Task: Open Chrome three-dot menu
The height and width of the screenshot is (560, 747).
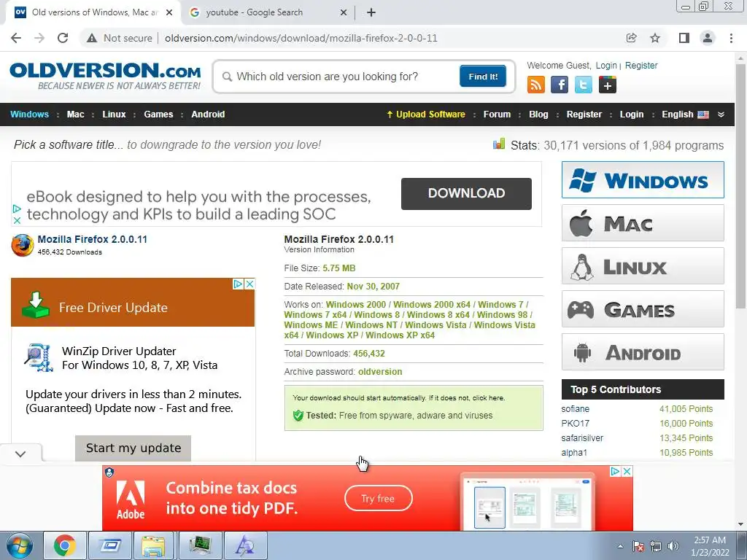Action: 731,38
